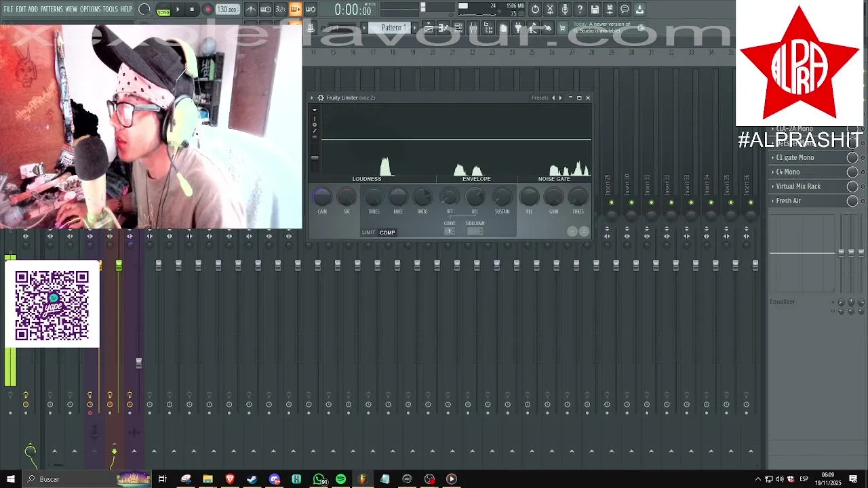This screenshot has height=488, width=868.
Task: Open the PATTERNS menu
Action: (x=52, y=9)
